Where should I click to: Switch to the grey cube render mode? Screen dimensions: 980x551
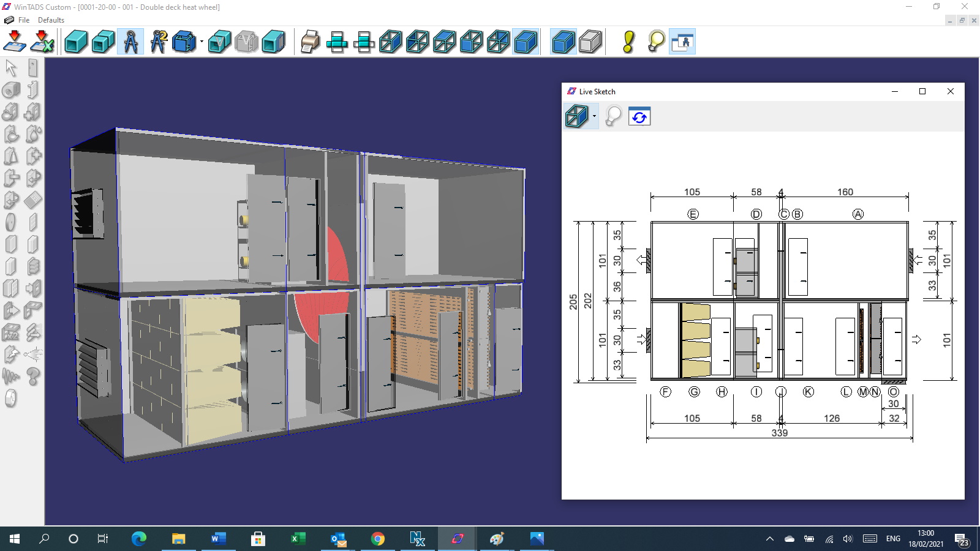(590, 42)
